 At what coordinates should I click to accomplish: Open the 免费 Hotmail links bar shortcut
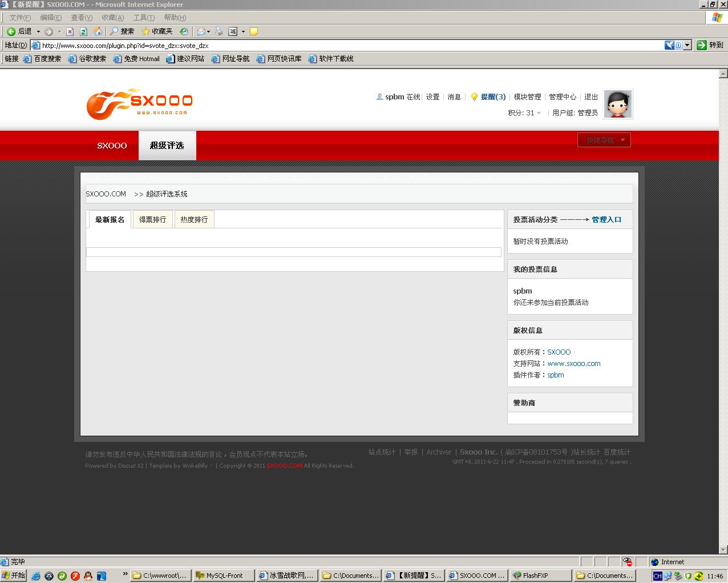136,58
